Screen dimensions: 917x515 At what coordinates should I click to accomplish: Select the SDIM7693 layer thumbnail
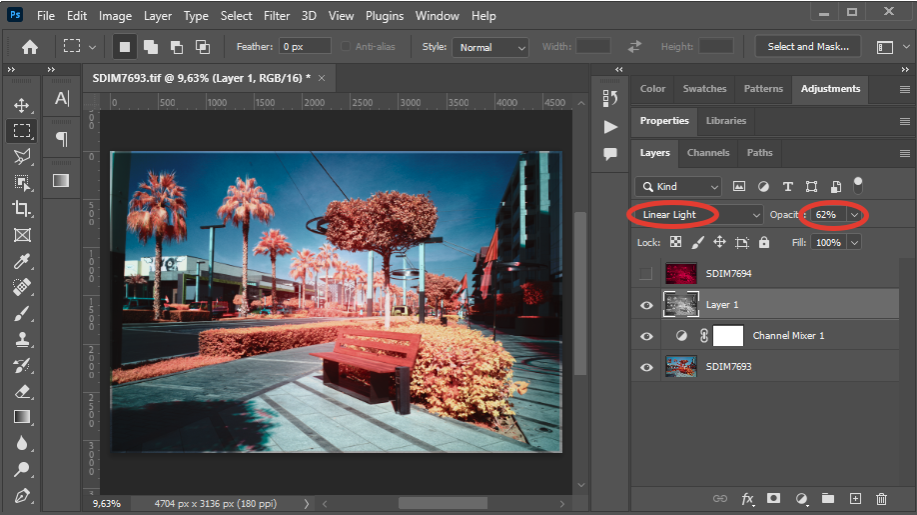680,367
